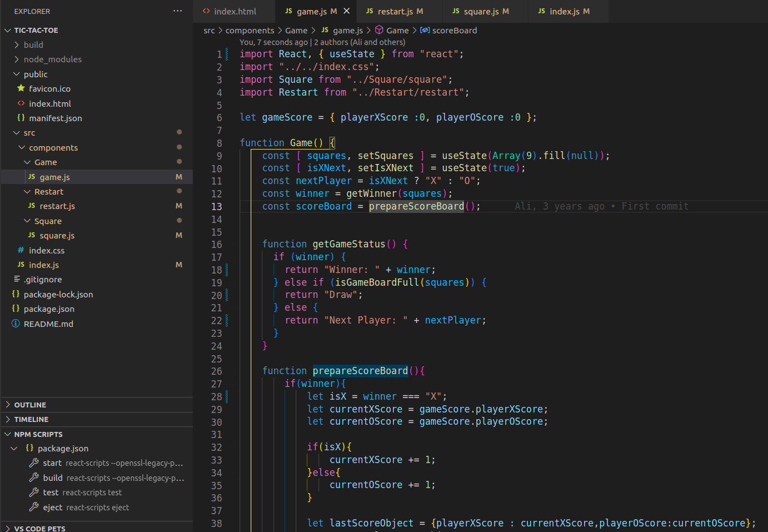The image size is (768, 532).
Task: Open the Explorer more actions ellipsis menu
Action: click(x=177, y=11)
